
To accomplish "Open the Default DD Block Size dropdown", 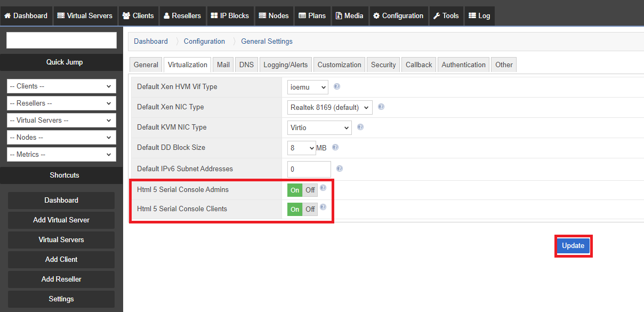I will pos(302,148).
